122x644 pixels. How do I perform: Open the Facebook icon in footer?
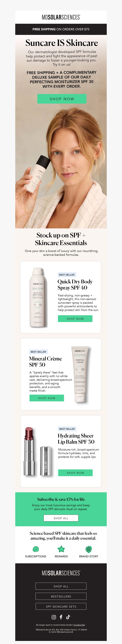(61, 617)
